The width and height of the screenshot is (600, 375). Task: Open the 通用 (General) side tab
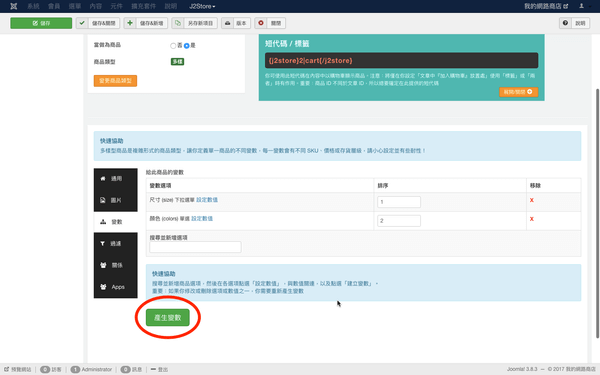click(x=116, y=179)
